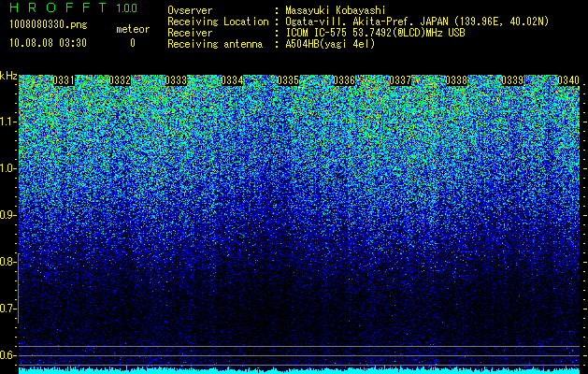Click the meteor count label
Viewport: 588px width, 374px height.
pyautogui.click(x=133, y=29)
